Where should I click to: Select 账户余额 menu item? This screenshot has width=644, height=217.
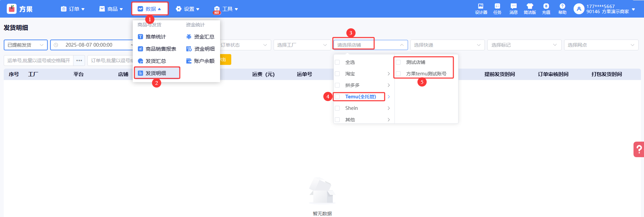click(205, 61)
